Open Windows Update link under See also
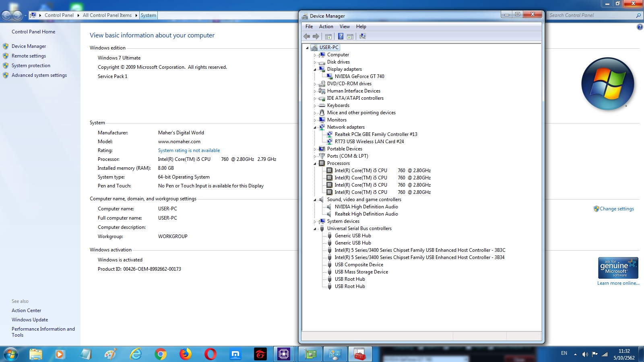 30,320
